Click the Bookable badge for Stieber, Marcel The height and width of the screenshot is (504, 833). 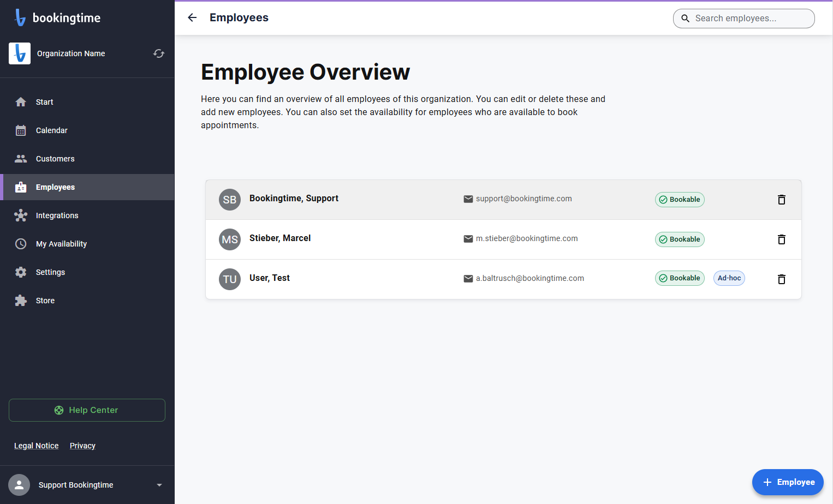click(x=680, y=239)
